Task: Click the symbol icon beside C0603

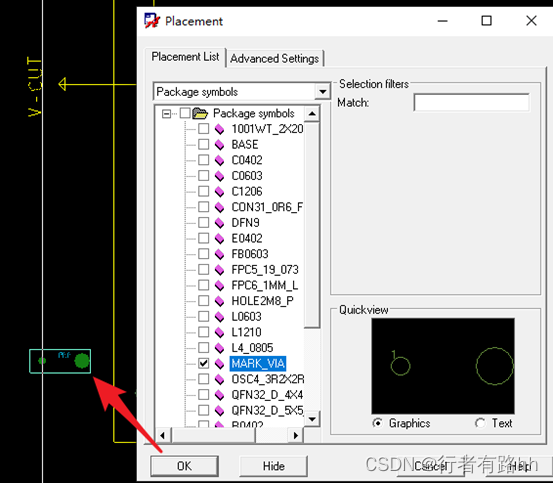Action: [219, 176]
